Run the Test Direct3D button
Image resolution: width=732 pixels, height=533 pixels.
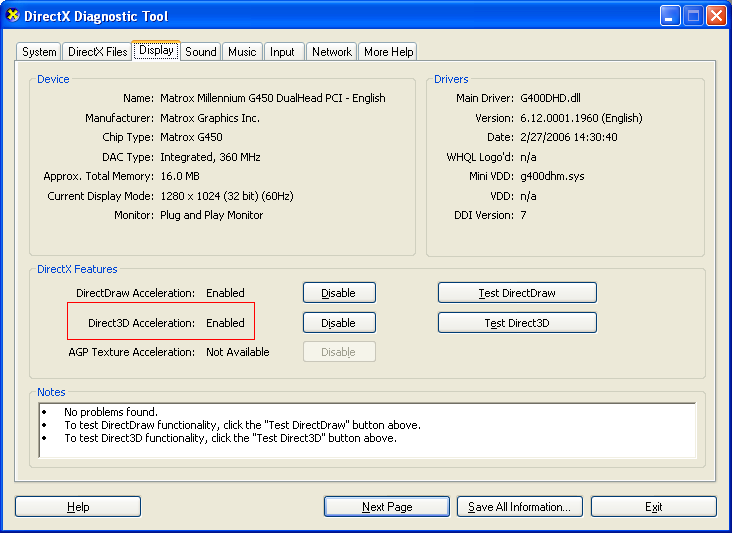click(517, 323)
